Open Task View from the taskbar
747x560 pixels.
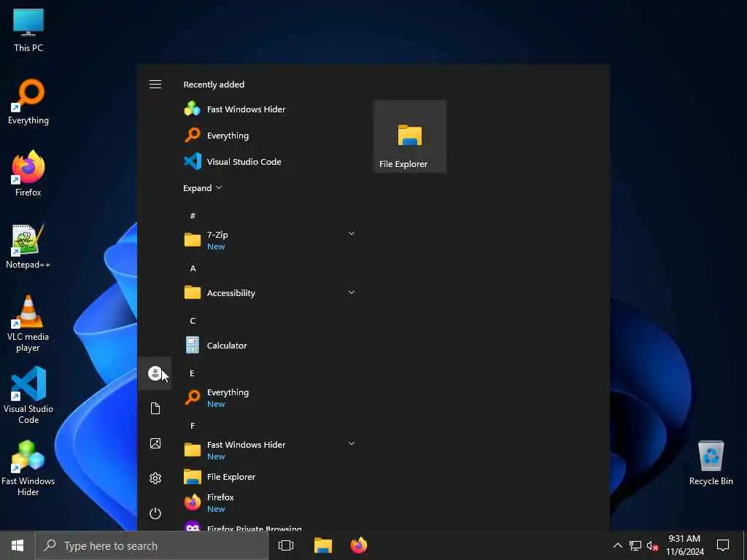[x=286, y=545]
